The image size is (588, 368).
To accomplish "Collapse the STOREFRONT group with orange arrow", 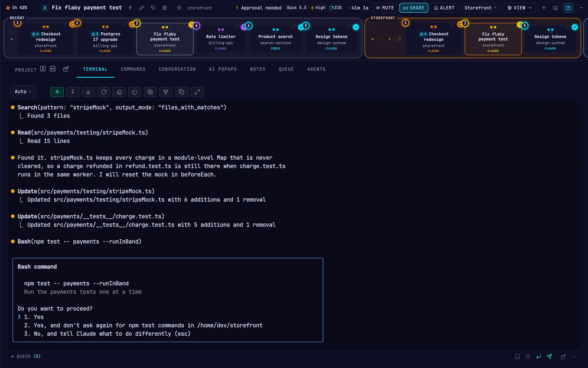I will [372, 39].
